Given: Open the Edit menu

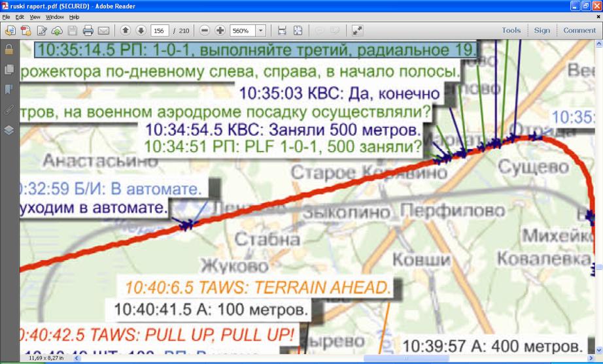Looking at the screenshot, I should tap(20, 17).
